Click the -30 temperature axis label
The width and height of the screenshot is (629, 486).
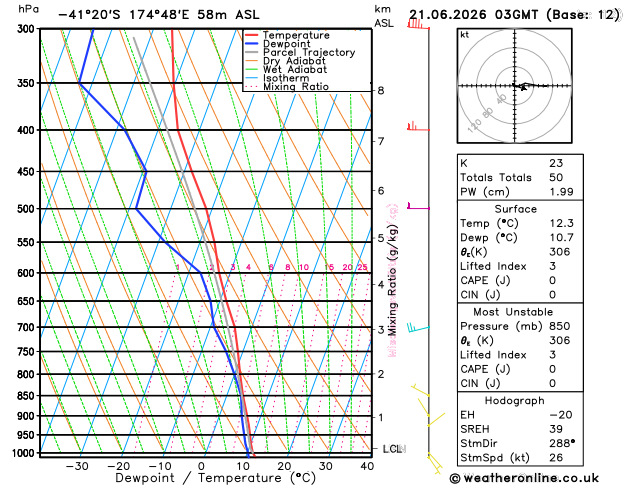click(x=77, y=466)
